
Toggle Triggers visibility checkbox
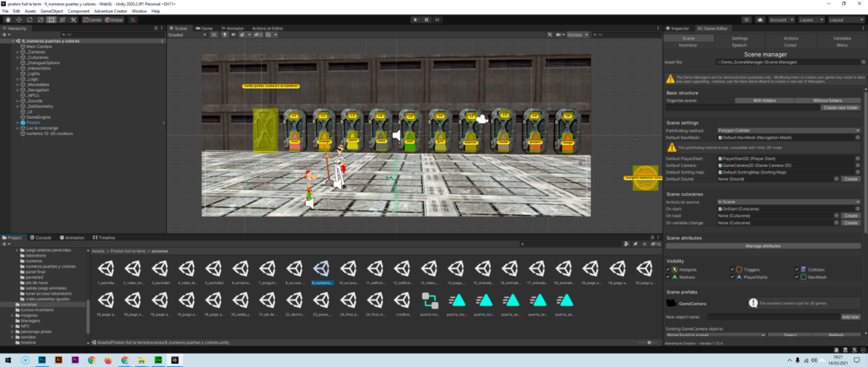731,269
